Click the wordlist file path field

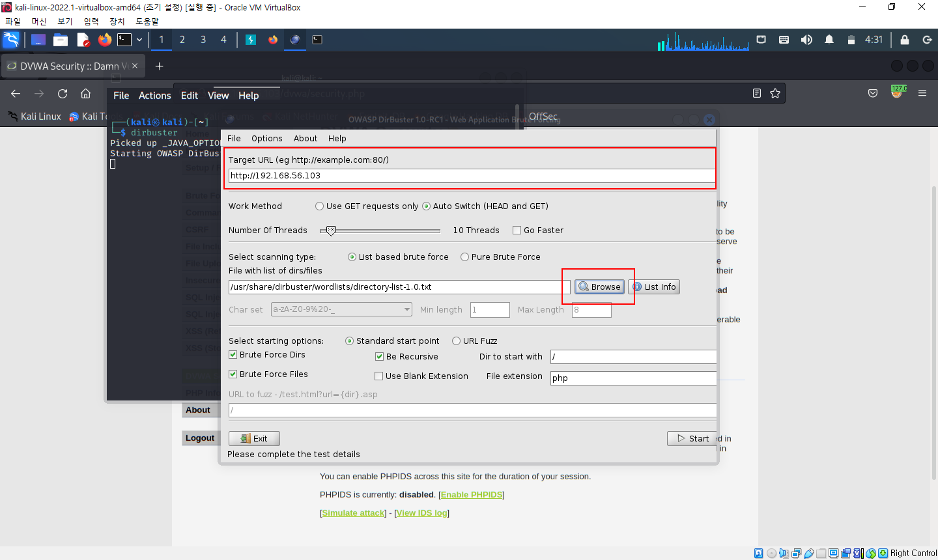point(399,287)
